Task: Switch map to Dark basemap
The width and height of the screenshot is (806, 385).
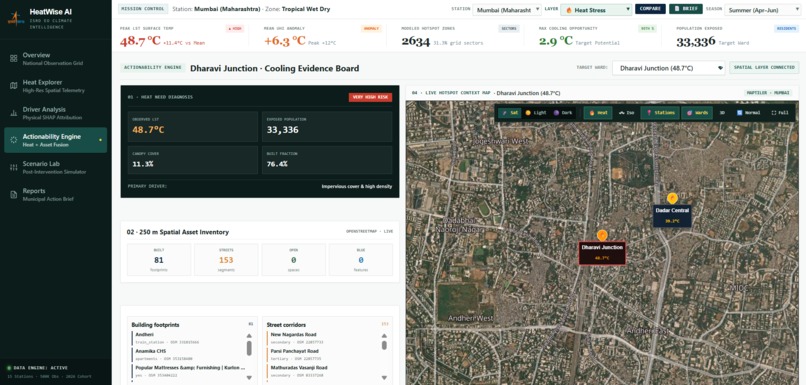Action: (563, 113)
